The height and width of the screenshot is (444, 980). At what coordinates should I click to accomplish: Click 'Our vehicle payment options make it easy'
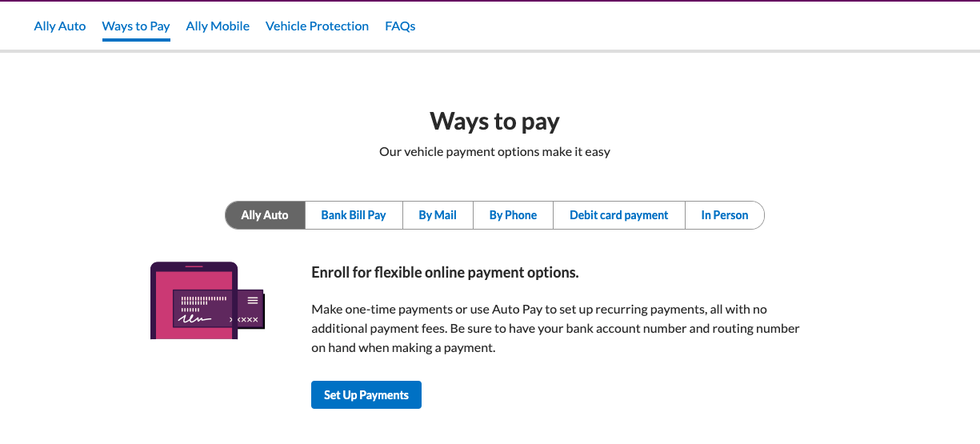[x=494, y=152]
